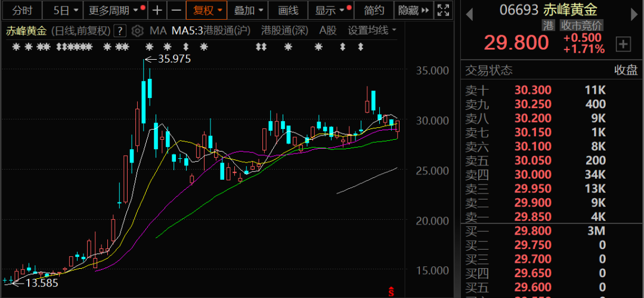
Task: Expand 设置均线 dropdown
Action: pos(372,30)
